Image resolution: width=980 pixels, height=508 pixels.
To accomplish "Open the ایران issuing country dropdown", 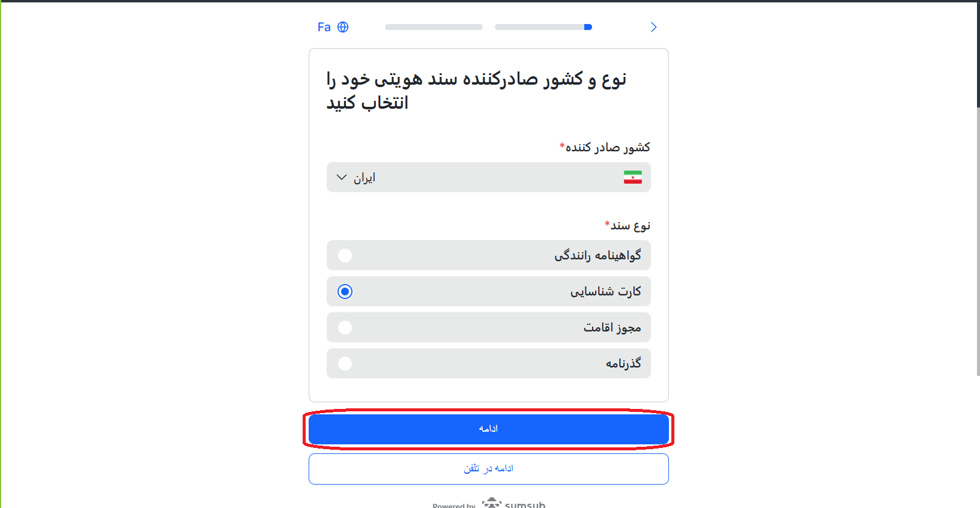I will coord(488,177).
